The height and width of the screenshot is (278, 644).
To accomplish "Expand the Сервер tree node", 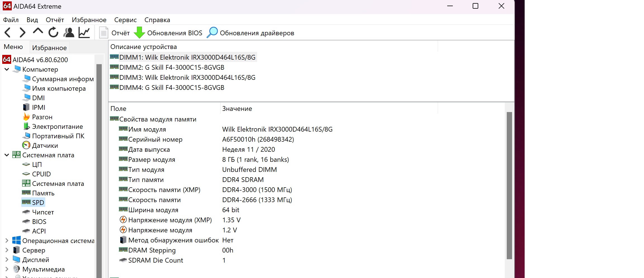I will point(7,250).
